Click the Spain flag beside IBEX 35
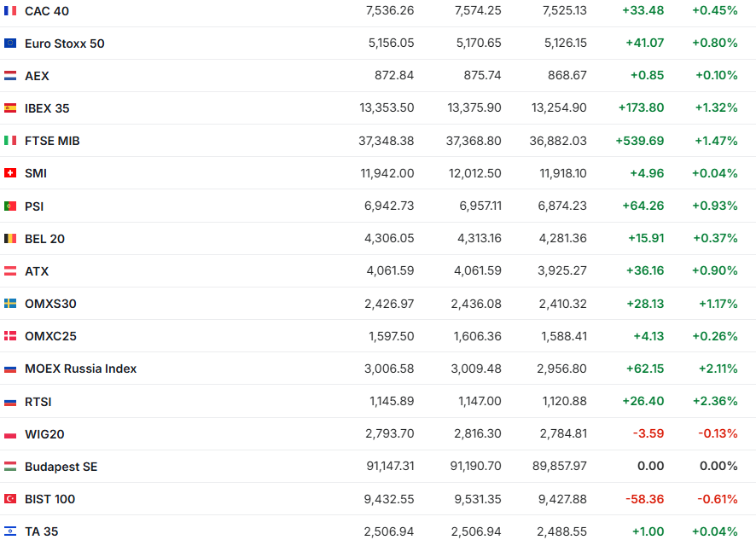756x540 pixels. 10,108
